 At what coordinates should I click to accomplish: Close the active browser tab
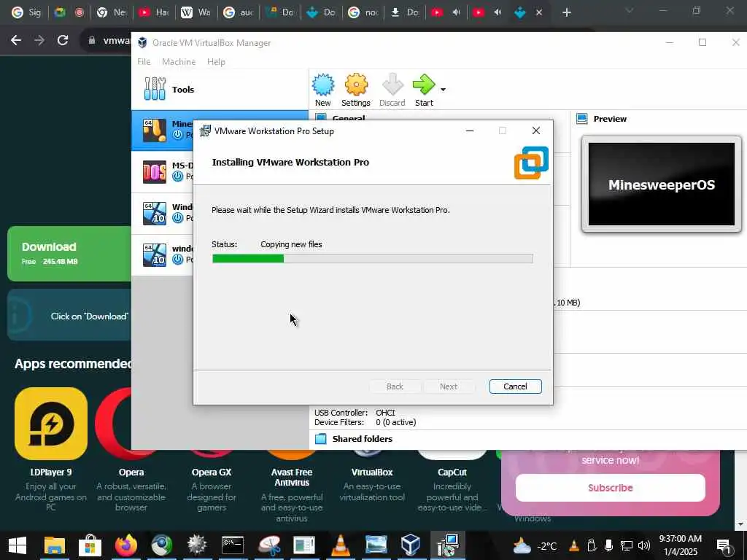click(539, 12)
